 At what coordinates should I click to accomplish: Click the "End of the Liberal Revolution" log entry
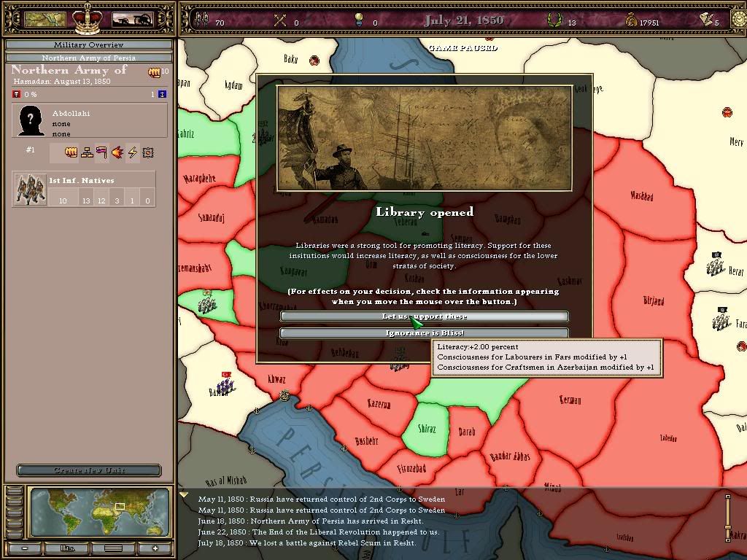click(x=319, y=532)
